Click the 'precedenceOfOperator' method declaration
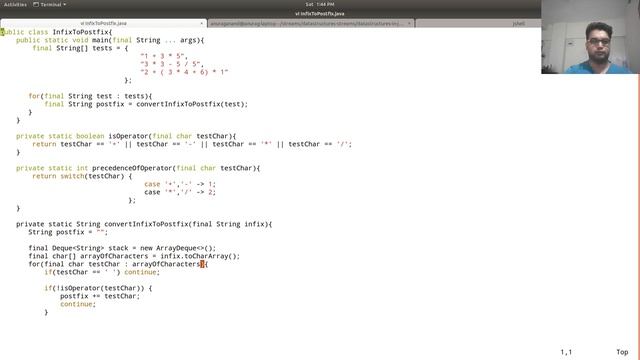The width and height of the screenshot is (640, 360). [138, 168]
